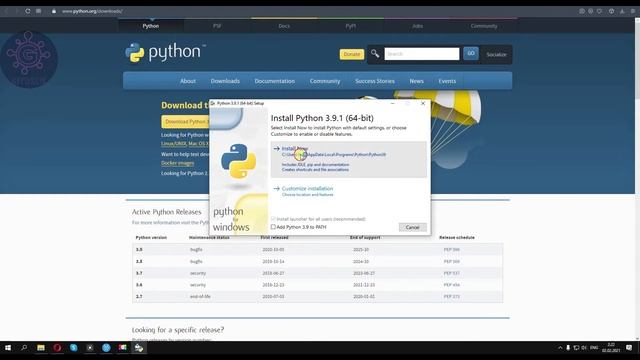Open the Documentation menu item
The image size is (640, 360).
[x=274, y=81]
